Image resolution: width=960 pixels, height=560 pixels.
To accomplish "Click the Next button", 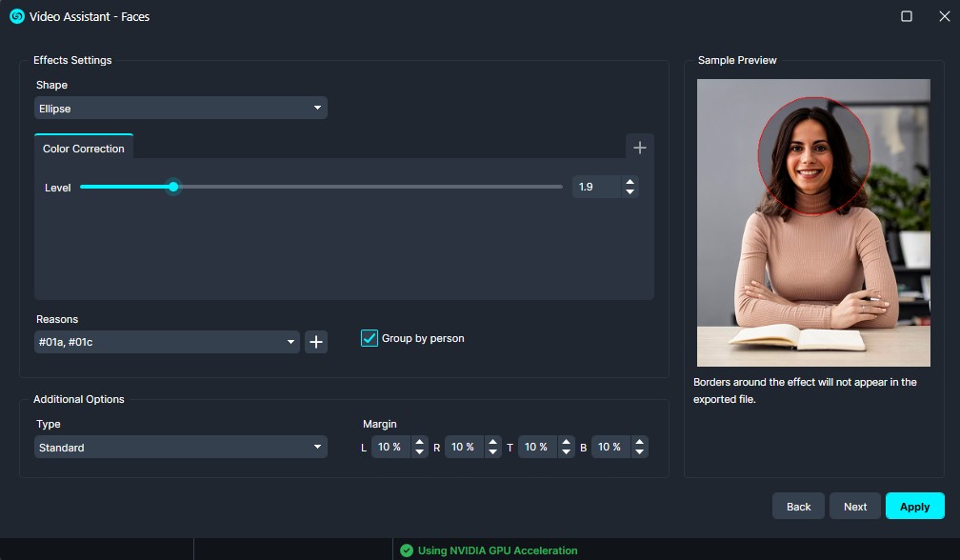I will (x=854, y=506).
